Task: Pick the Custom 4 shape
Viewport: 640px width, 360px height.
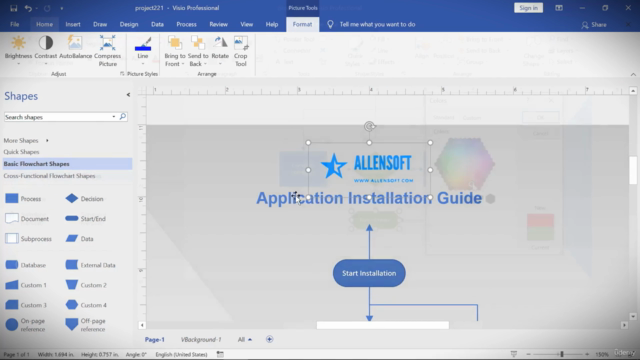Action: pos(86,305)
